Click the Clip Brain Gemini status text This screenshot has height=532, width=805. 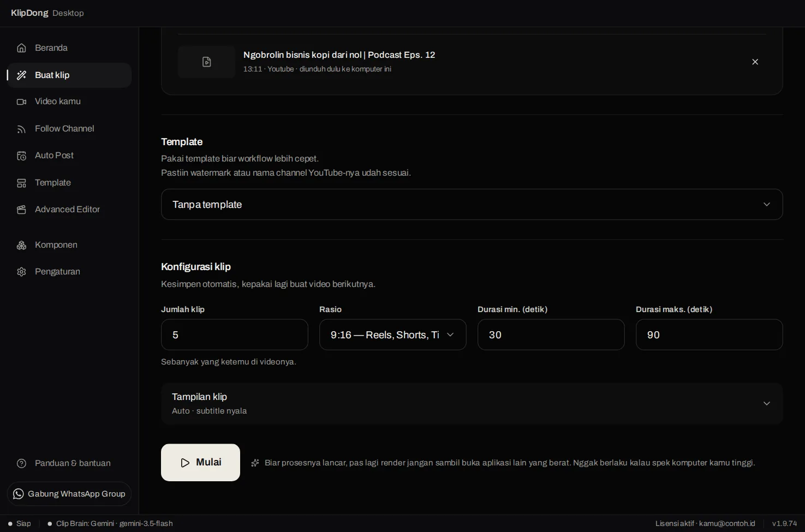[114, 523]
